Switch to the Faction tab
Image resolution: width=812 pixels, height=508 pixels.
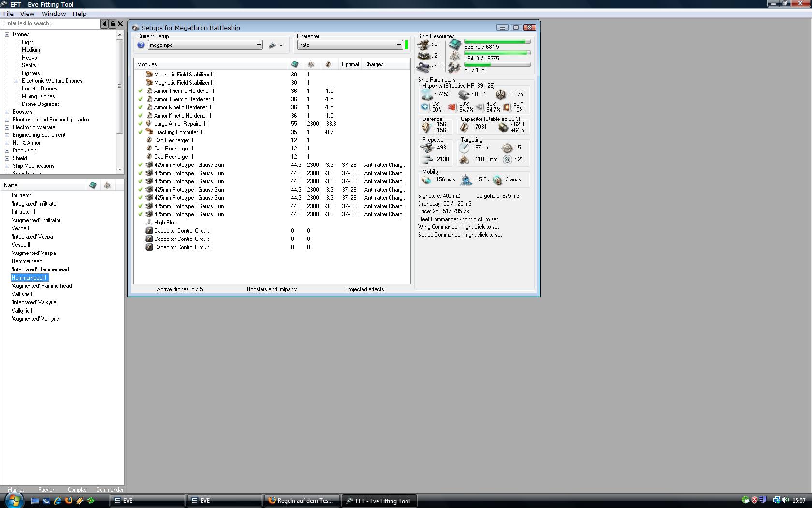(47, 490)
